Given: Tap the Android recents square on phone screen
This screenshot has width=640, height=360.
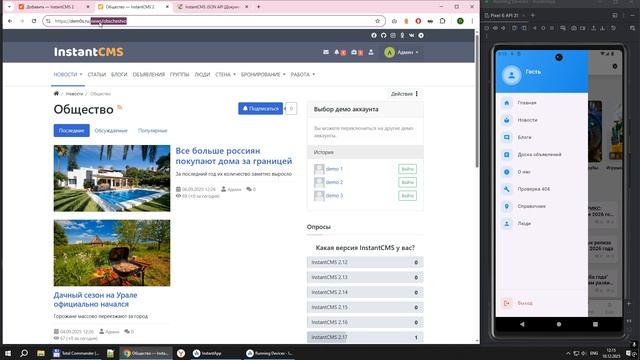Looking at the screenshot, I should [595, 324].
